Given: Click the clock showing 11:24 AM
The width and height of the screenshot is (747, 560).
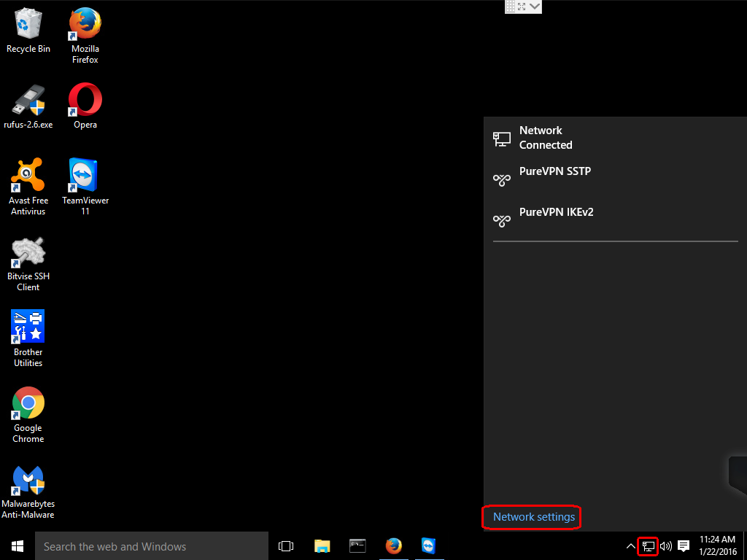Looking at the screenshot, I should point(718,545).
